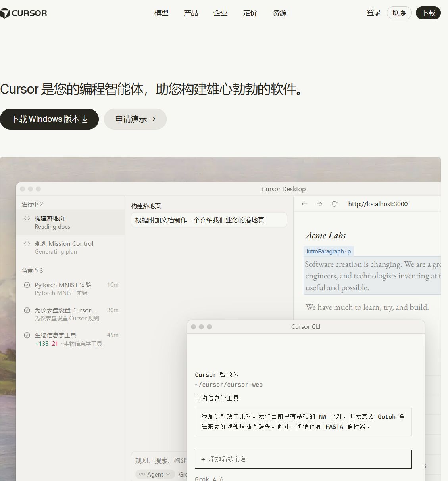Click the 联系 button in header

pos(399,13)
